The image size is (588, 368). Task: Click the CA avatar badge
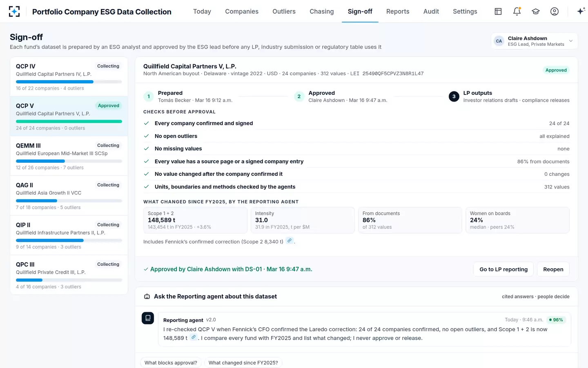click(499, 41)
